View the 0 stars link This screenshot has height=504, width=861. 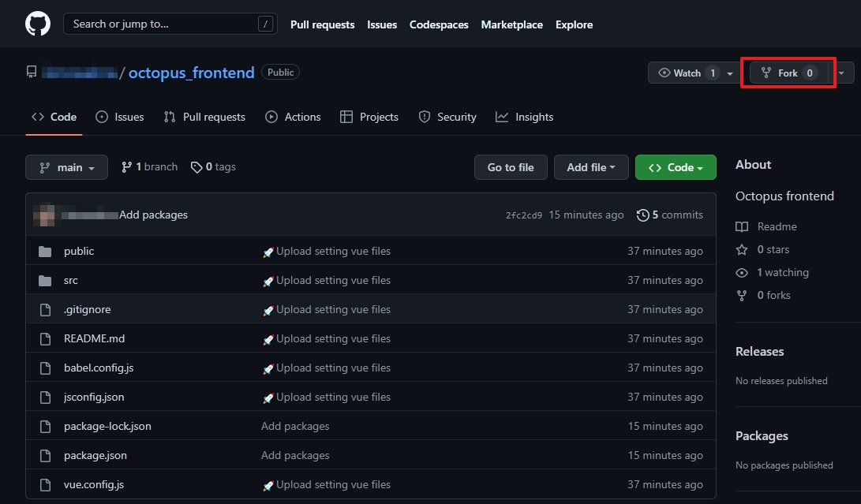pos(773,249)
